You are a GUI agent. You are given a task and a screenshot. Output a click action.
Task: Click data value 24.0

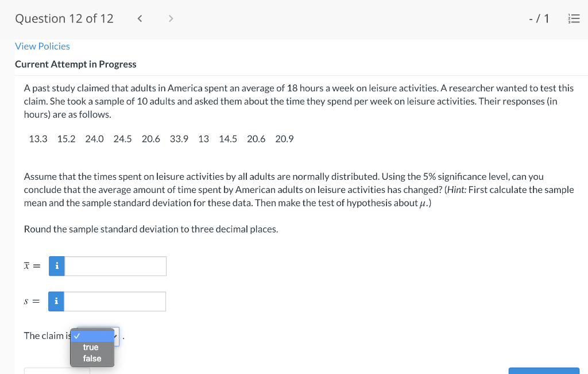point(95,139)
